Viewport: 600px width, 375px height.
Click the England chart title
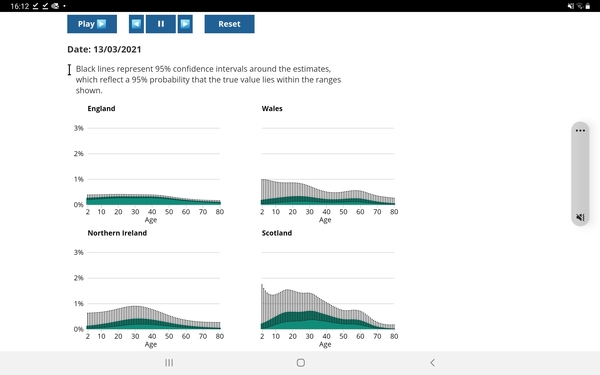click(x=101, y=108)
